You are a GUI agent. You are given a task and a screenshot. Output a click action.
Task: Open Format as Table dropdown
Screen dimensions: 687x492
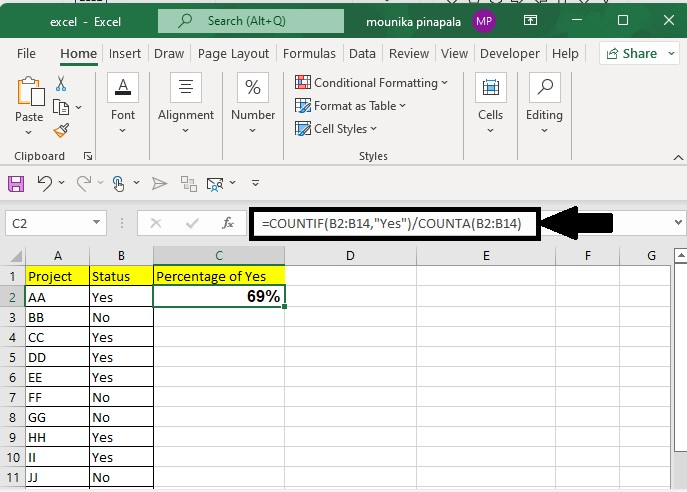click(351, 106)
